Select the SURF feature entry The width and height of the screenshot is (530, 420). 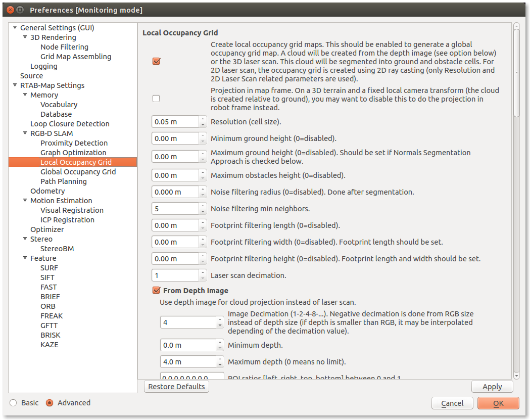click(x=49, y=268)
